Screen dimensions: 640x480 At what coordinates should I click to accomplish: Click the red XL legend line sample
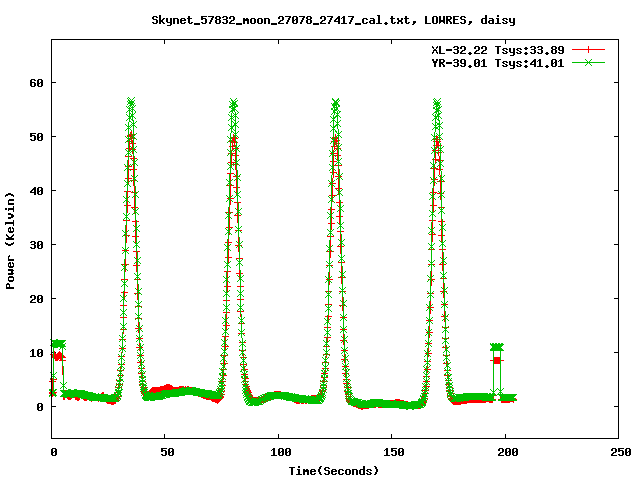(588, 50)
